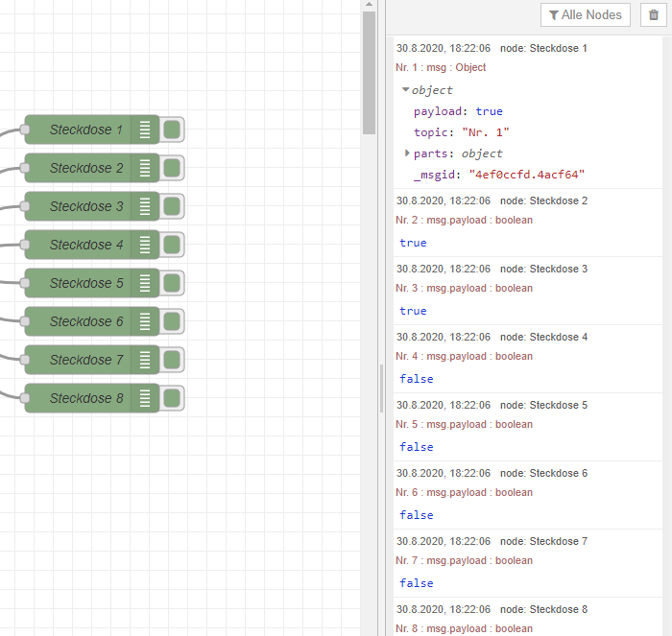Click the debug list icon on Steckdose 8 node

point(145,398)
